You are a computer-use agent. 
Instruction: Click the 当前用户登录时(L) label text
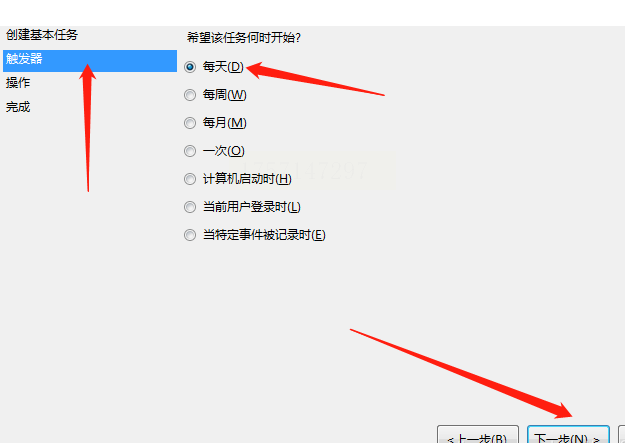click(x=252, y=207)
